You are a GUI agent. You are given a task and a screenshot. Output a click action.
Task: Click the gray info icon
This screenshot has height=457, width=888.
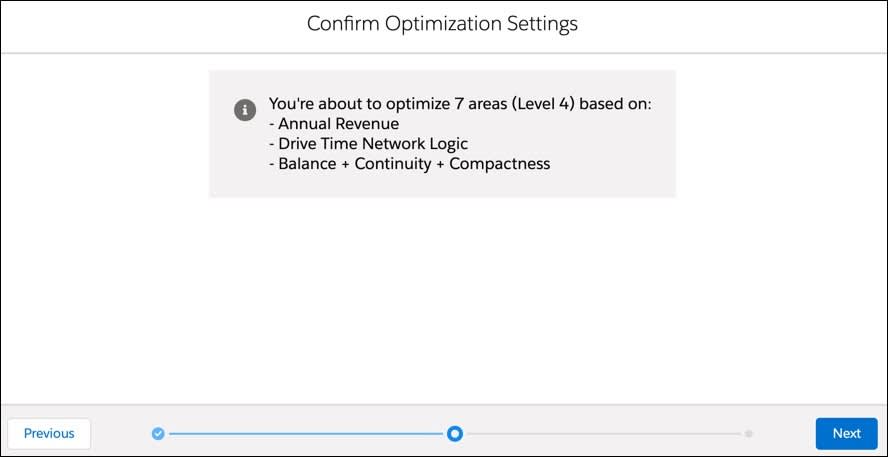point(244,109)
